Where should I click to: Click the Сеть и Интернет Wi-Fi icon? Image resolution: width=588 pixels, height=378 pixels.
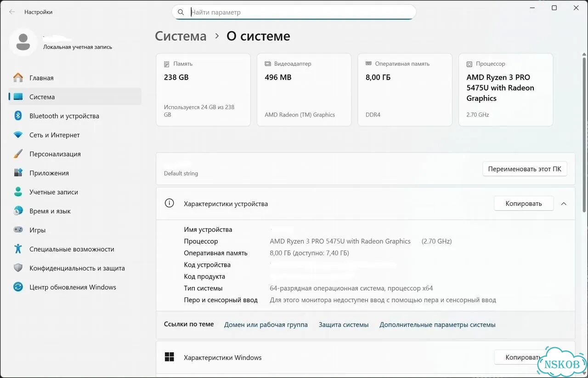[x=18, y=135]
